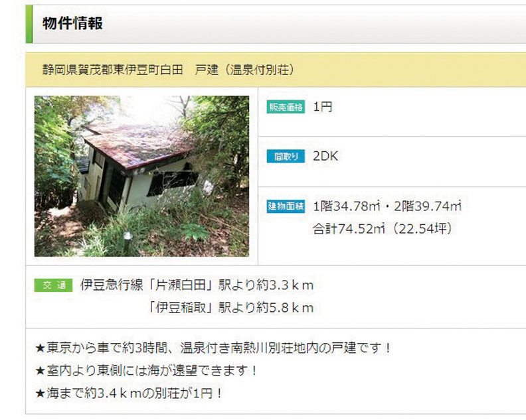The width and height of the screenshot is (526, 420).
Task: Click the 物件情報 section heading
Action: [72, 23]
